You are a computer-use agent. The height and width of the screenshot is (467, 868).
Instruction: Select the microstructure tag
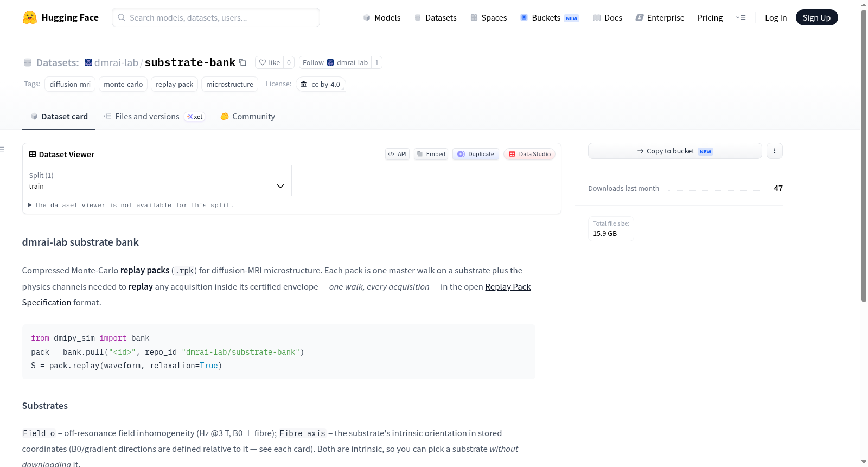click(229, 84)
